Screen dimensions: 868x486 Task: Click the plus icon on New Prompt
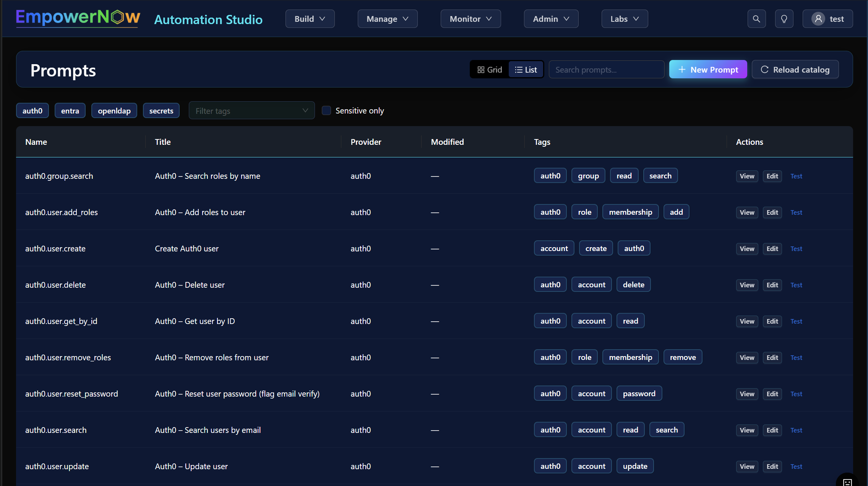[682, 69]
